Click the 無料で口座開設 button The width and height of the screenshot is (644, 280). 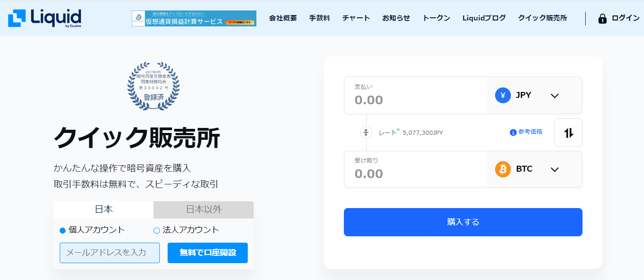208,253
